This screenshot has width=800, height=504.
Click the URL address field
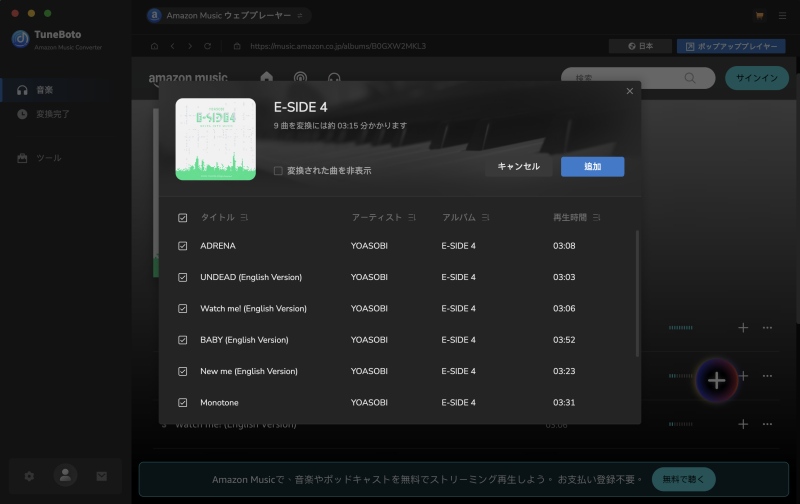click(338, 46)
